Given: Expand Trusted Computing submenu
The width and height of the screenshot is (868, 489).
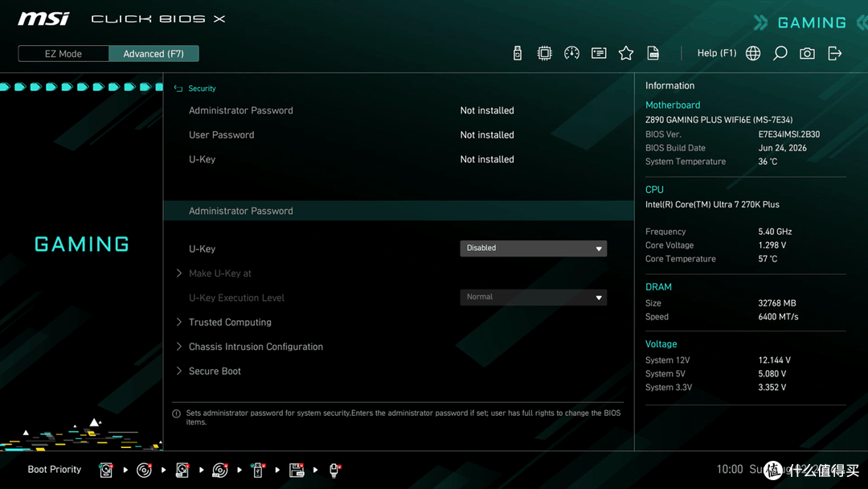Looking at the screenshot, I should 223,323.
